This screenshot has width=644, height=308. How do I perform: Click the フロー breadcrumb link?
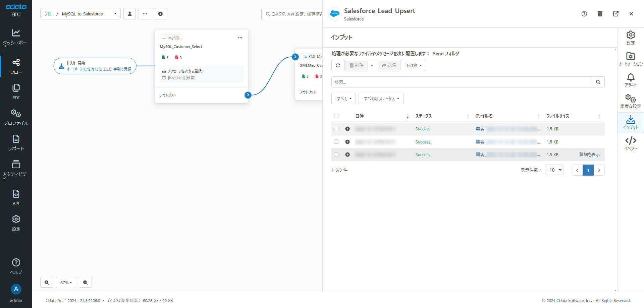coord(49,14)
